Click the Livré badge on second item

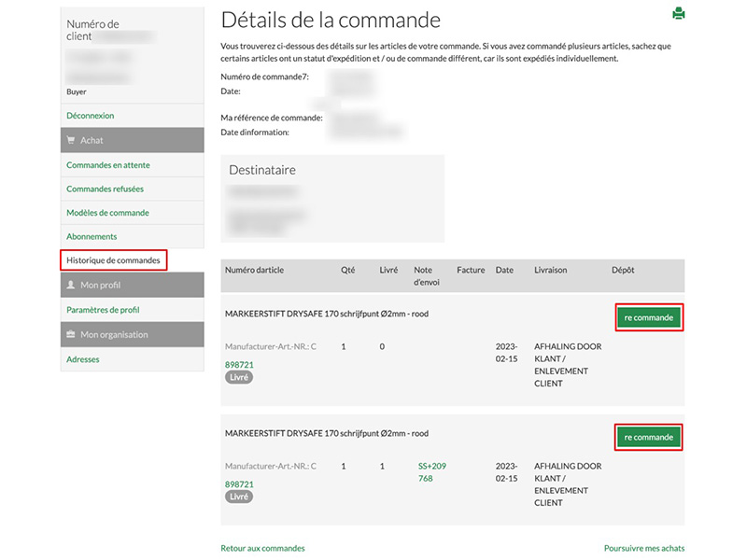[x=239, y=497]
